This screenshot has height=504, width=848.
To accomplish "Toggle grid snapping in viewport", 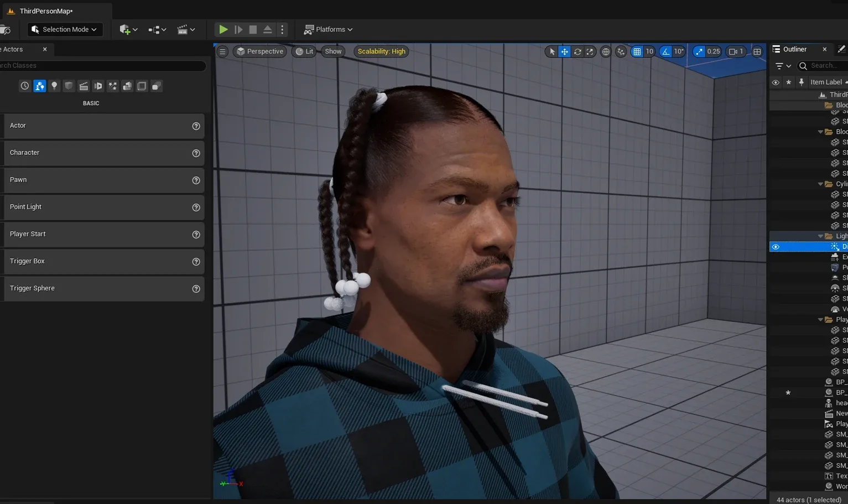I will pos(637,51).
